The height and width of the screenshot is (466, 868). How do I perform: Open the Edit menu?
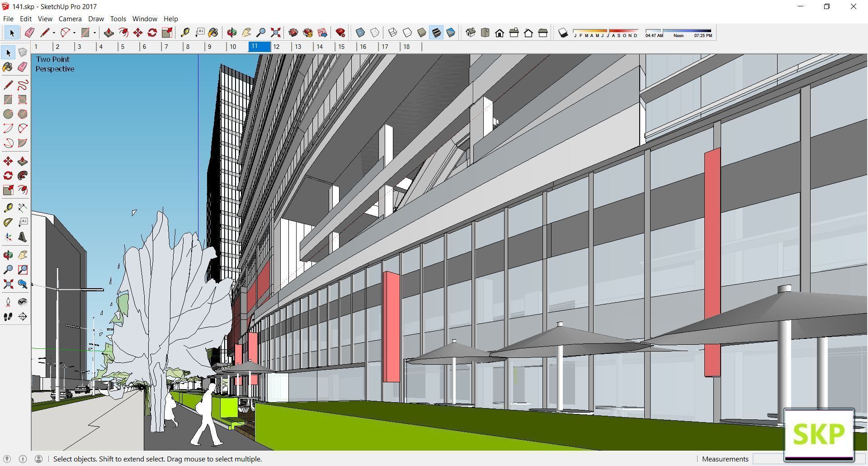tap(25, 19)
